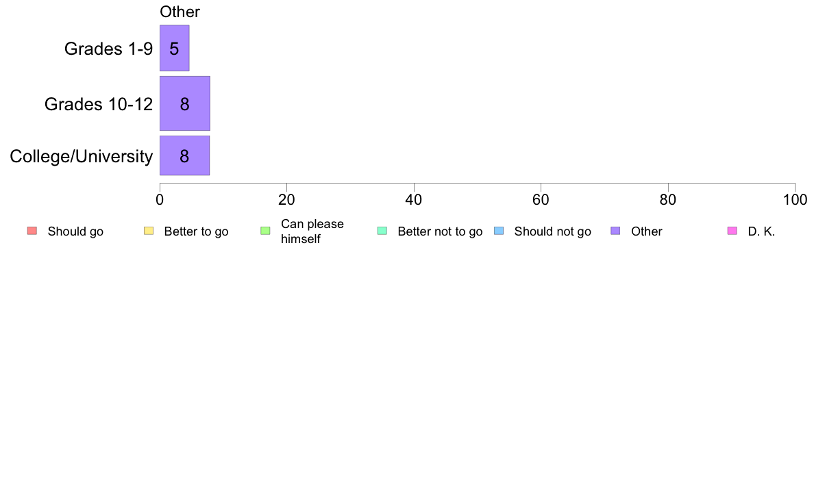The image size is (814, 504).
Task: Select the pink D. K. legend swatch
Action: pyautogui.click(x=732, y=231)
